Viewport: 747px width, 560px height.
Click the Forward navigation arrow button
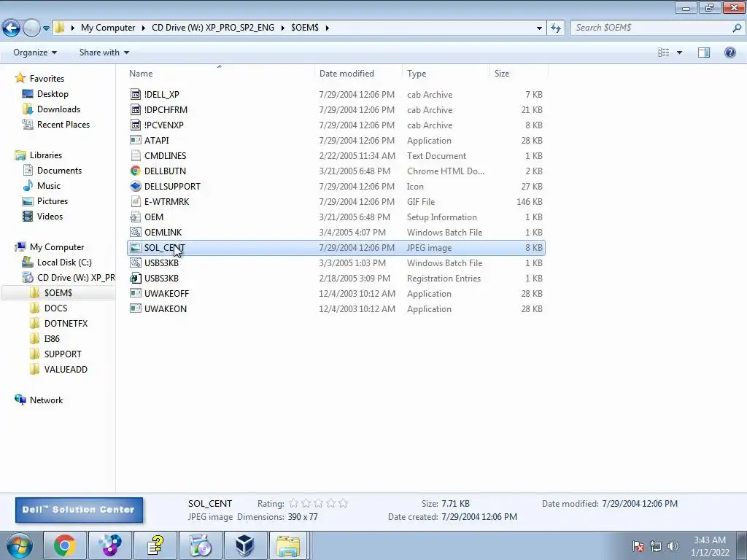(x=31, y=28)
